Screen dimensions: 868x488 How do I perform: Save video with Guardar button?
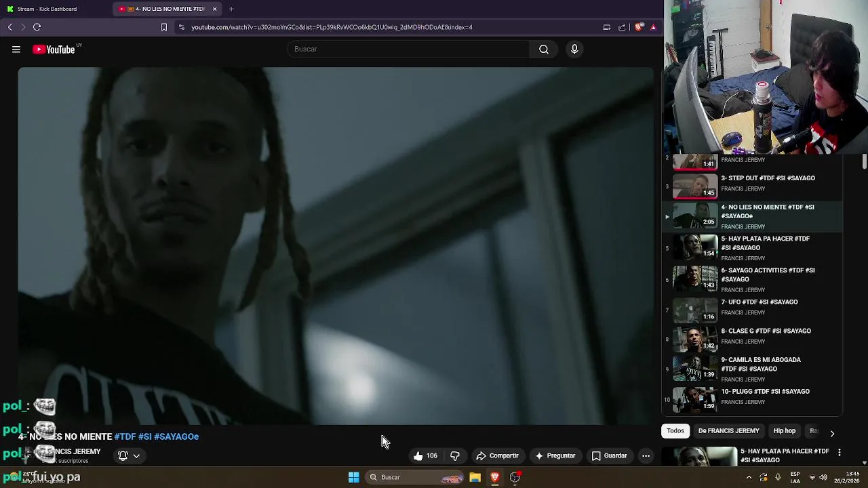pyautogui.click(x=609, y=455)
